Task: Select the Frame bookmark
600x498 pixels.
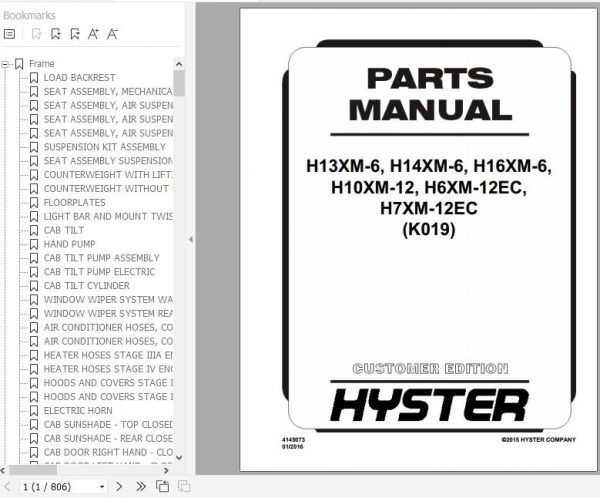Action: (x=42, y=64)
